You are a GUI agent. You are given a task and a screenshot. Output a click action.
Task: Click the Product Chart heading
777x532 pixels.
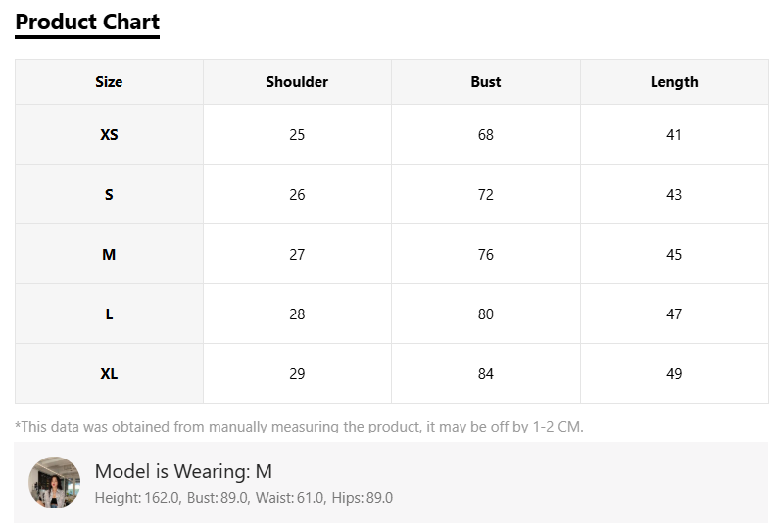pyautogui.click(x=87, y=23)
